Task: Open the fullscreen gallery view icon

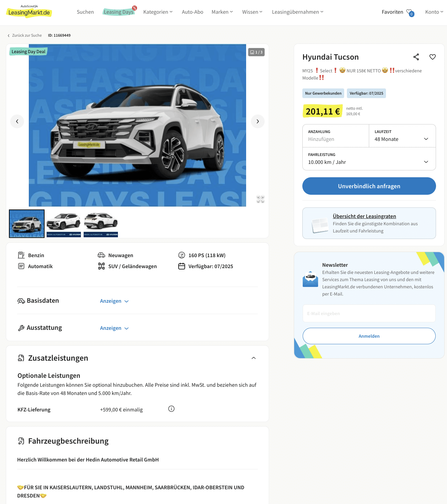Action: point(261,199)
